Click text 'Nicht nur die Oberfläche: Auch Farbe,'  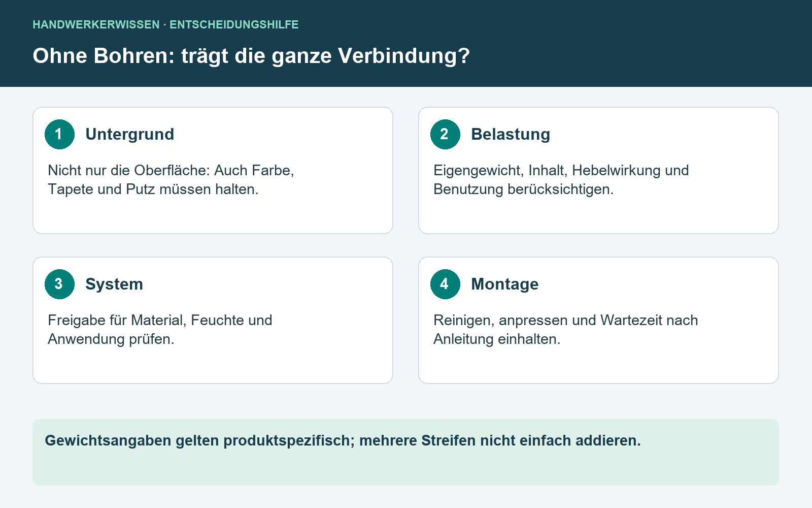point(171,170)
